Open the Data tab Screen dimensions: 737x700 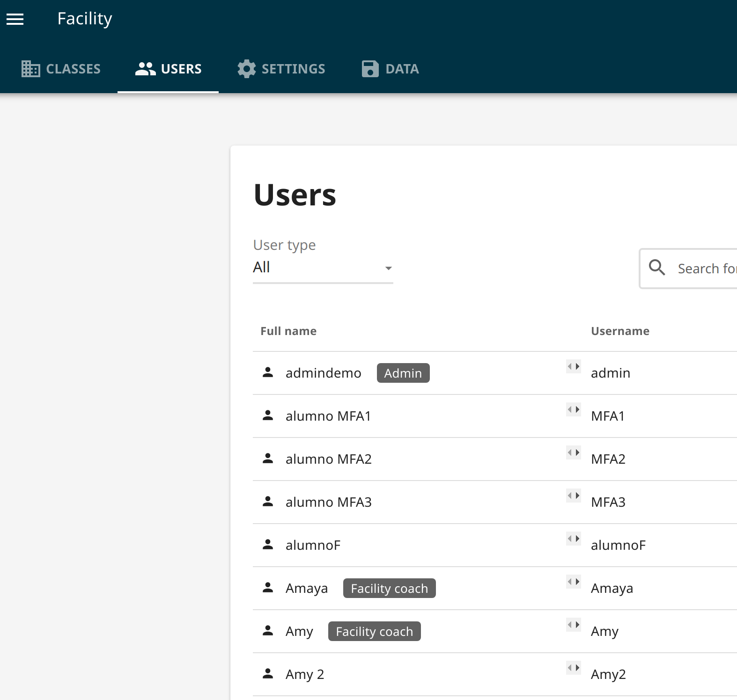coord(390,69)
